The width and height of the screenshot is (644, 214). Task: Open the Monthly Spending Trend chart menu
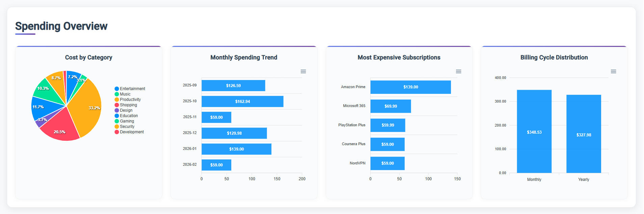pyautogui.click(x=303, y=72)
